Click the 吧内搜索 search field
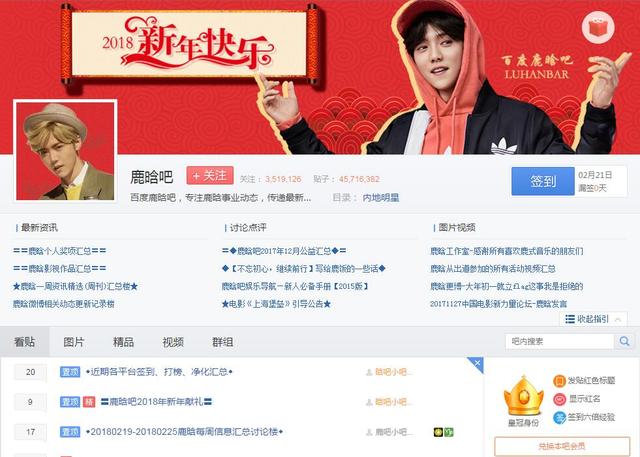The height and width of the screenshot is (457, 640). (x=560, y=342)
